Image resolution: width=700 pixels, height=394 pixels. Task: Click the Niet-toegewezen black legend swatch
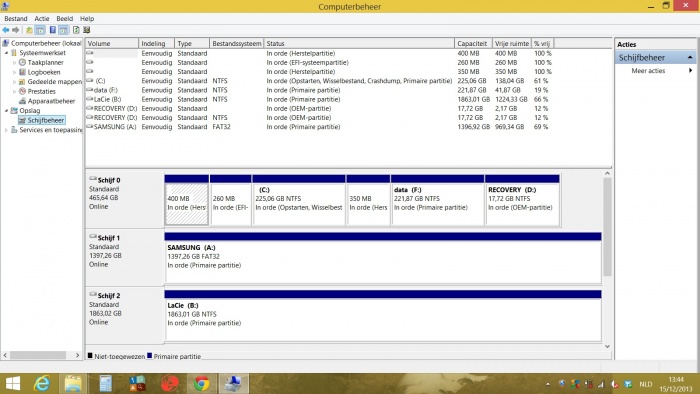click(x=90, y=356)
